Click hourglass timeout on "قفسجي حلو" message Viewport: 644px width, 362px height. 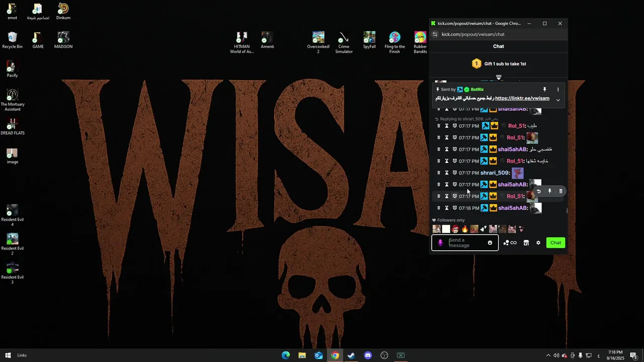point(447,149)
